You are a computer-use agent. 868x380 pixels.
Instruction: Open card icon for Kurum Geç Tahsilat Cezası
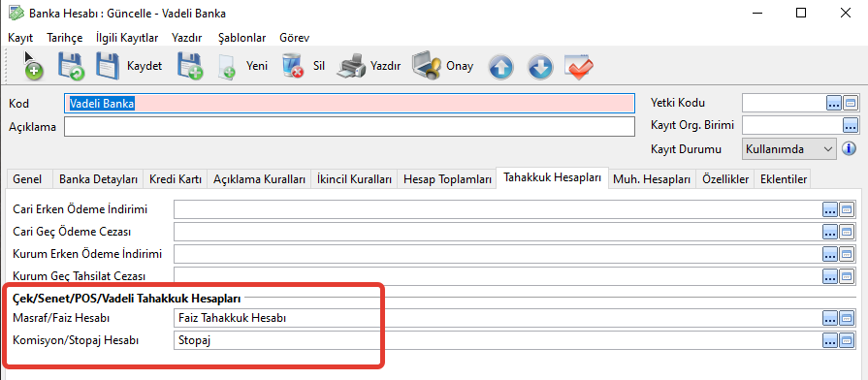pos(846,276)
